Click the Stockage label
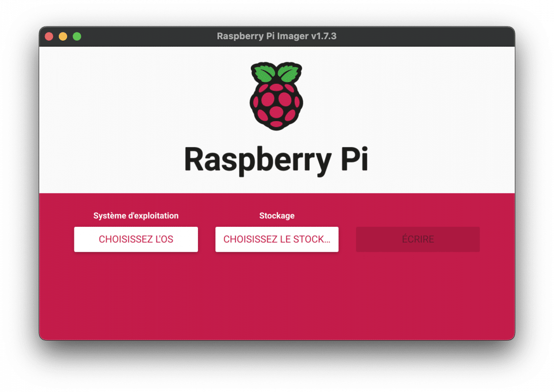Screen dimensions: 554x392 277,216
